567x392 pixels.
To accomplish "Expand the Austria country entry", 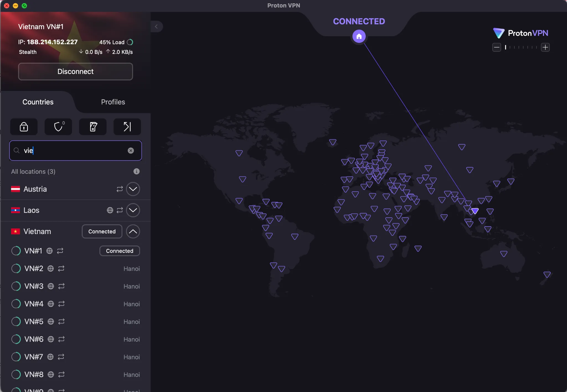I will (x=133, y=189).
